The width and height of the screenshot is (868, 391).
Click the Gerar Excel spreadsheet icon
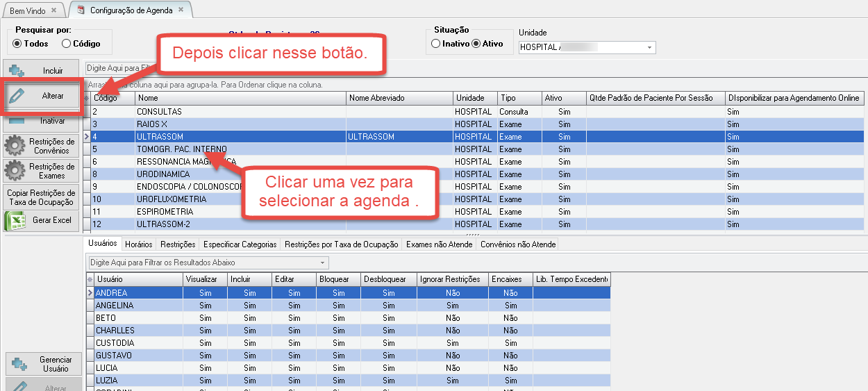point(15,220)
